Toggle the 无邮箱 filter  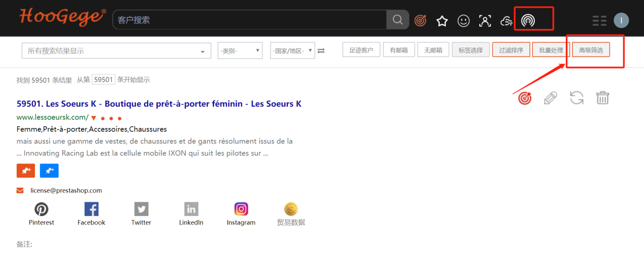click(433, 50)
